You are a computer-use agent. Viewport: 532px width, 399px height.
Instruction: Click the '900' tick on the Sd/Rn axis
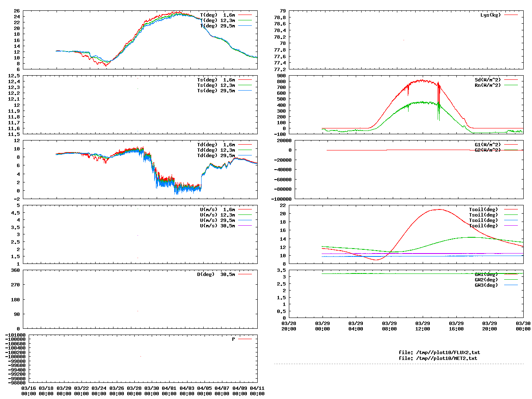[281, 76]
